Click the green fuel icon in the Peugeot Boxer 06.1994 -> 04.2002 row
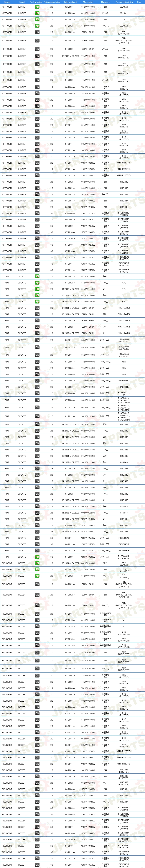 pos(37,563)
